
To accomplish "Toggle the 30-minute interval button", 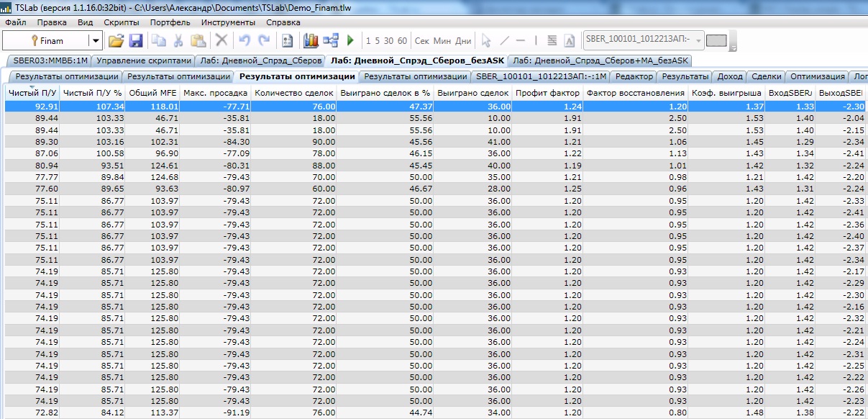I will pyautogui.click(x=388, y=41).
